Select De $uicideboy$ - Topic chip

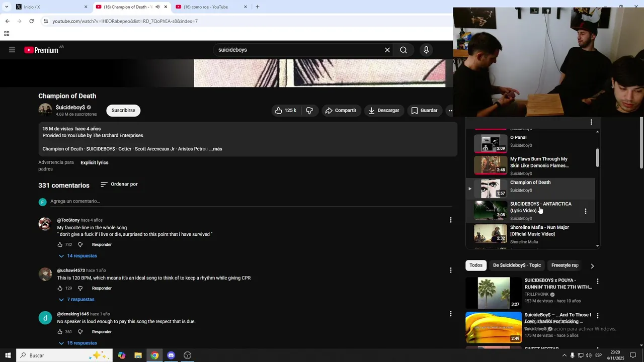pos(517,265)
